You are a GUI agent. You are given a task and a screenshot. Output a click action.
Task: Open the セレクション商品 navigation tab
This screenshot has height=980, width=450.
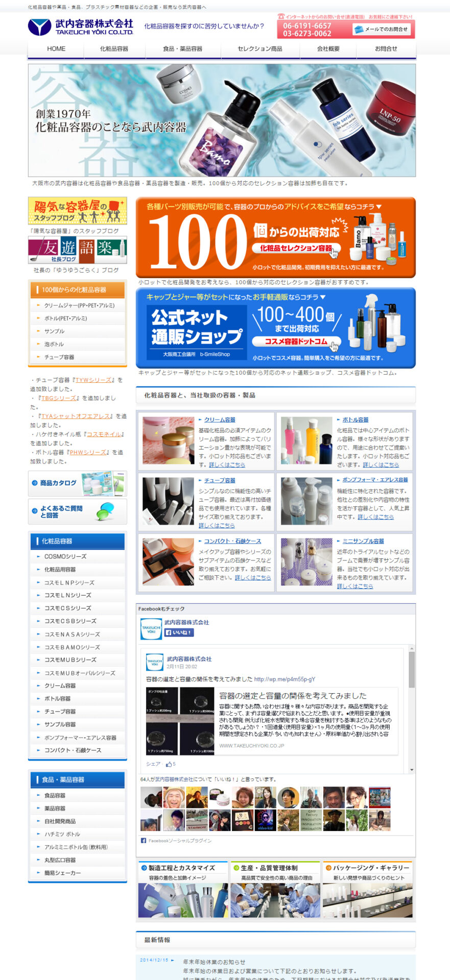(x=260, y=49)
